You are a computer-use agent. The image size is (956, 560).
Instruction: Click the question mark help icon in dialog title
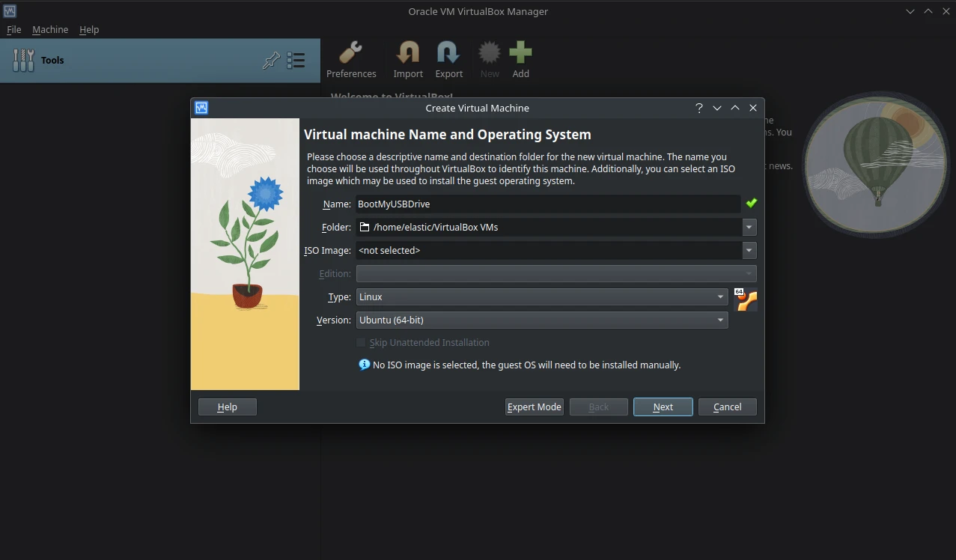(x=699, y=108)
